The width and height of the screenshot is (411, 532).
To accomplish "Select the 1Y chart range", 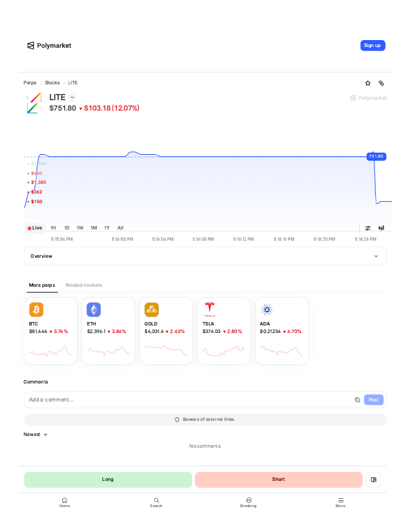I will point(107,228).
